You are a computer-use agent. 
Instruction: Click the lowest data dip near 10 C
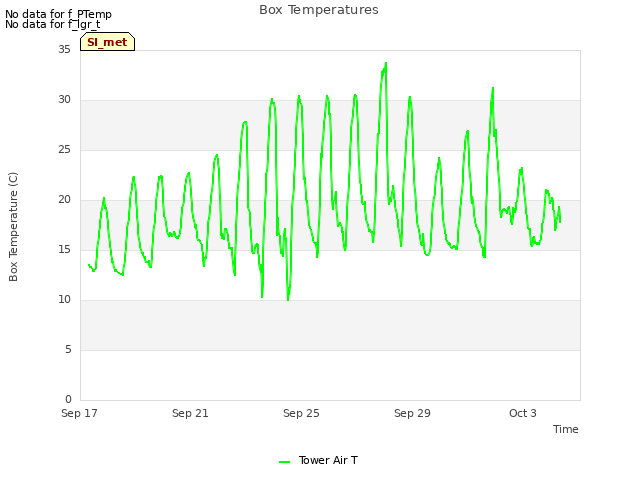pyautogui.click(x=288, y=300)
